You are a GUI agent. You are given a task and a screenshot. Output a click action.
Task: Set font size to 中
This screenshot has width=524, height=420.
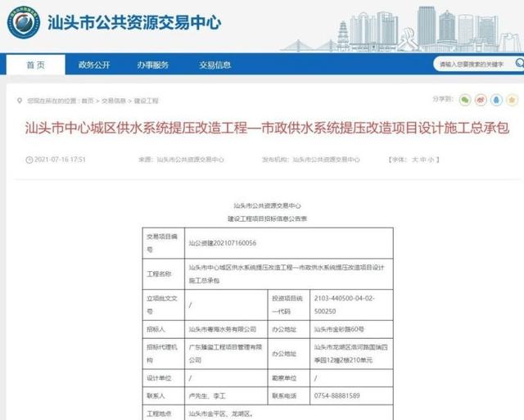[423, 160]
